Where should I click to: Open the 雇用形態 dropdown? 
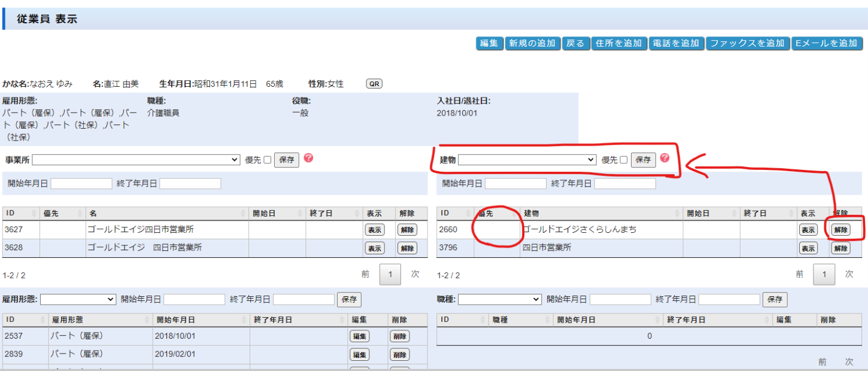click(78, 299)
